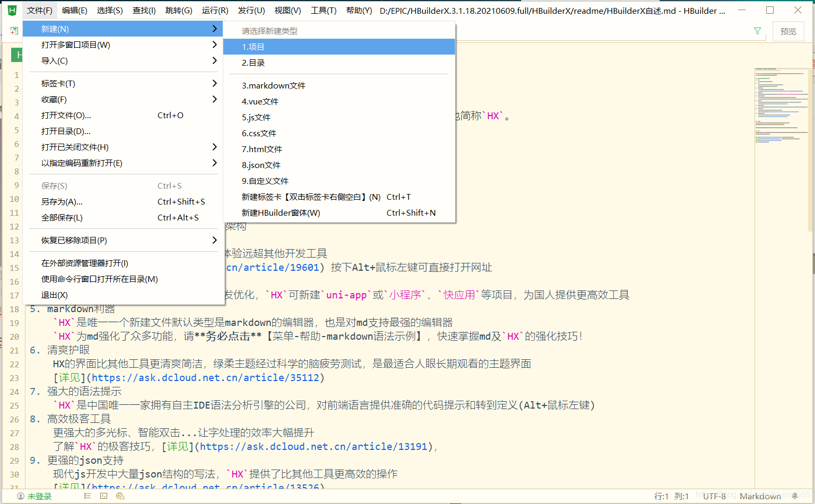Click line 21 text 清爽护眼
The image size is (815, 504).
[x=68, y=350]
